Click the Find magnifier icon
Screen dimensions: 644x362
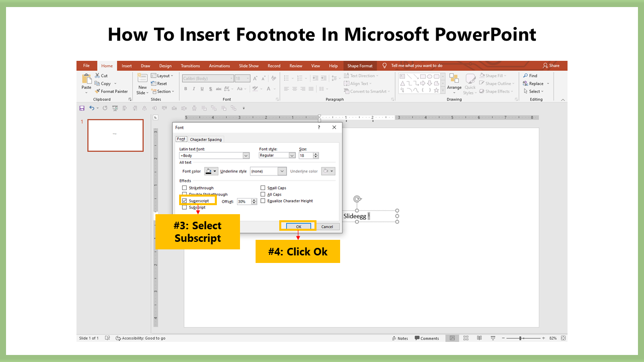[525, 76]
